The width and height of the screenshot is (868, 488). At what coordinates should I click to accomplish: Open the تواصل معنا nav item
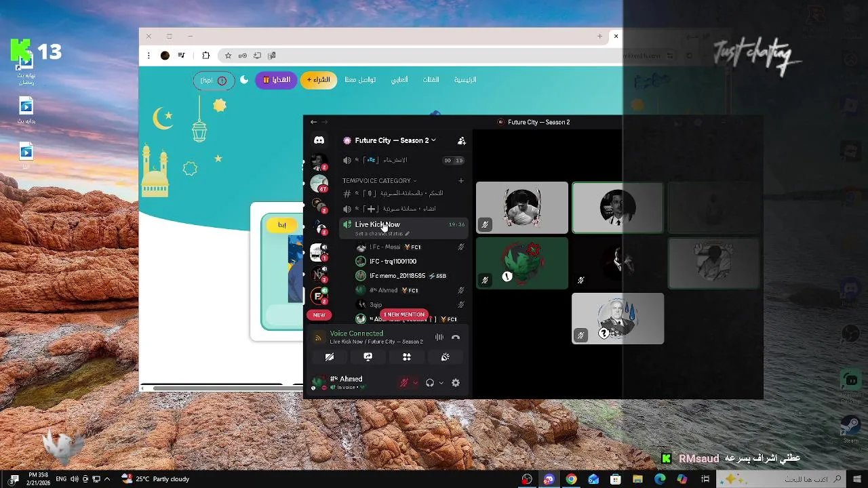pyautogui.click(x=360, y=80)
